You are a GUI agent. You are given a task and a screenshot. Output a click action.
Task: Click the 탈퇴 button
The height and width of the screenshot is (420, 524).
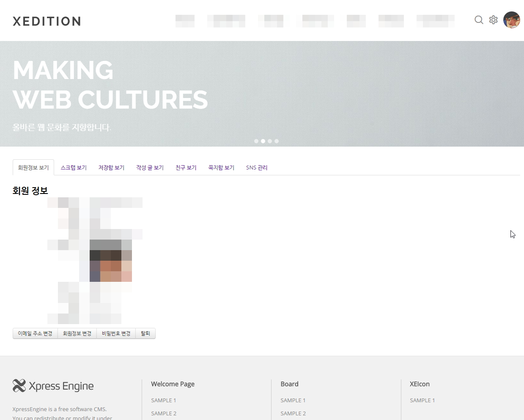click(x=145, y=333)
